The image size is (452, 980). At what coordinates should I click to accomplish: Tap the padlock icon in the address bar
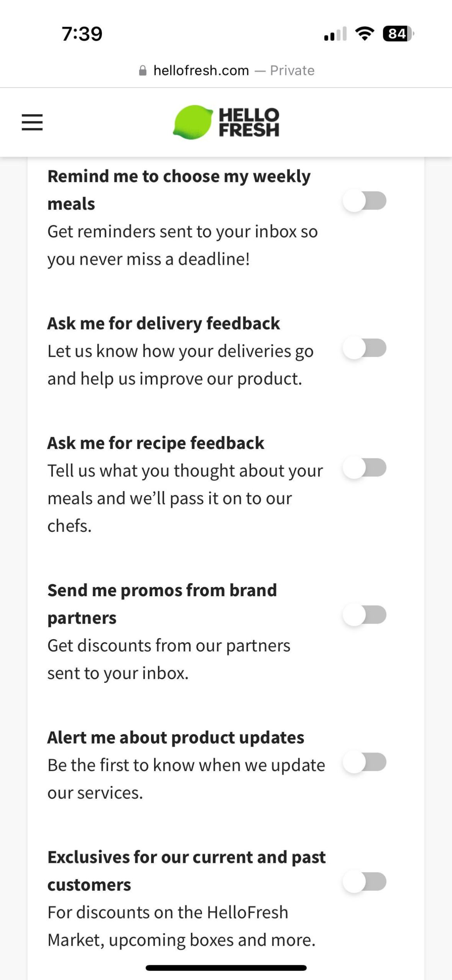click(x=143, y=70)
